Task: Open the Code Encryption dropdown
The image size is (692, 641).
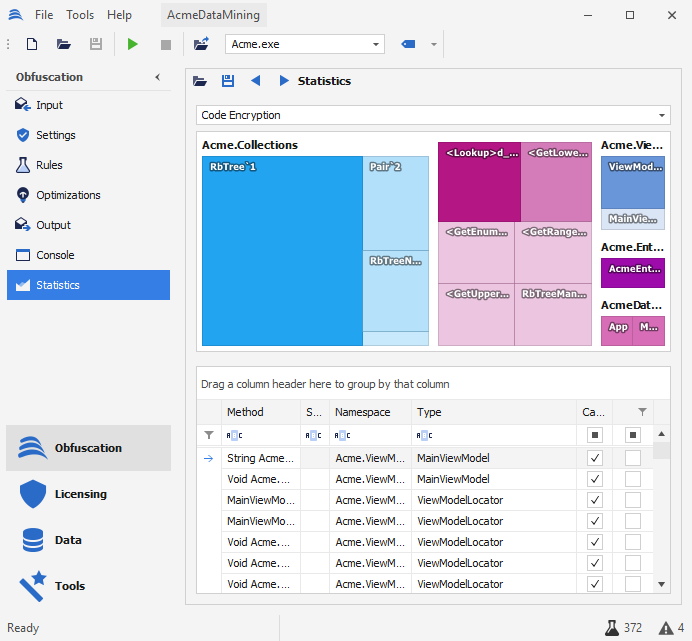Action: pos(662,116)
